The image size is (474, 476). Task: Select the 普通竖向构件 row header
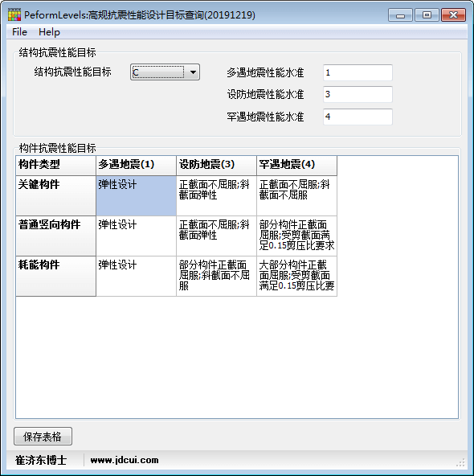pyautogui.click(x=55, y=236)
